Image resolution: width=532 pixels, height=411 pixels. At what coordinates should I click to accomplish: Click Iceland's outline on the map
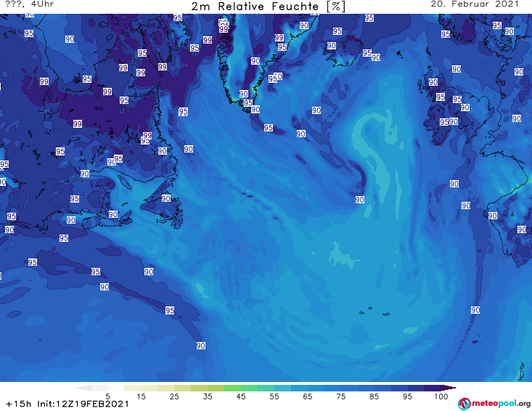(x=344, y=52)
